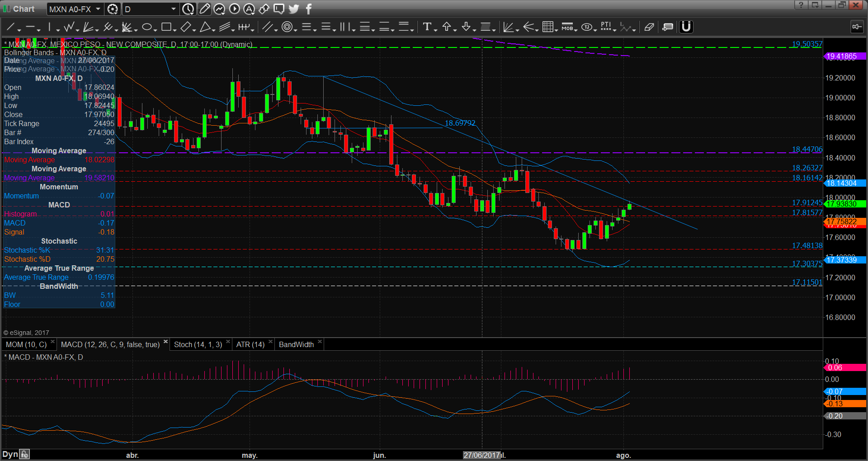Select the trend line drawing tool
The width and height of the screenshot is (868, 461).
tap(11, 27)
